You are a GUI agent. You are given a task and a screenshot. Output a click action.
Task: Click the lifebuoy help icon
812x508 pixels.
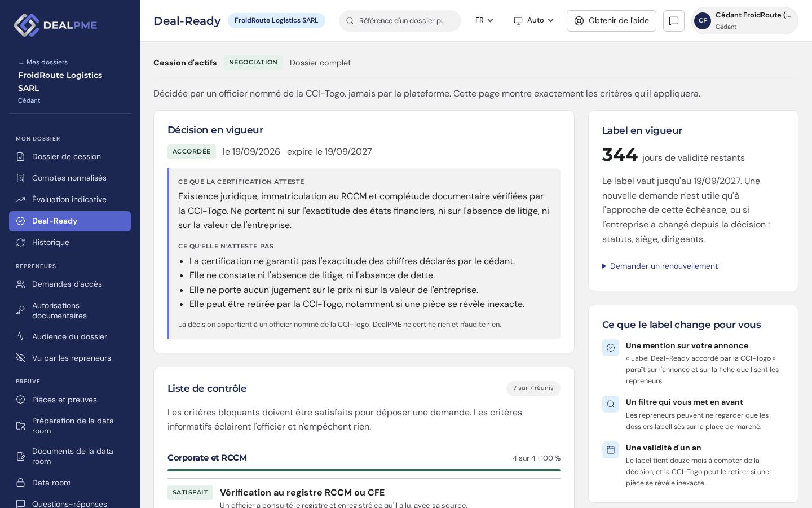coord(579,21)
